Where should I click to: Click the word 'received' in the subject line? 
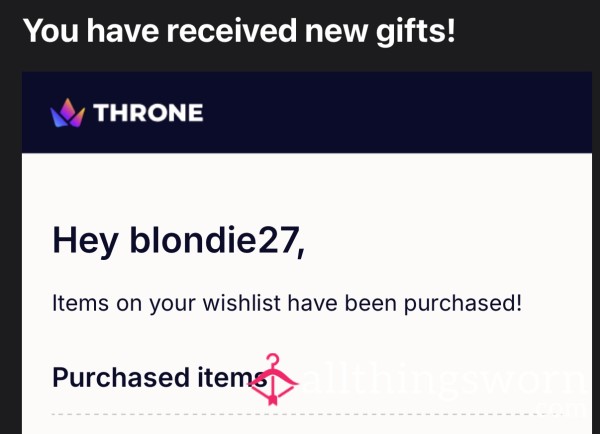(232, 31)
